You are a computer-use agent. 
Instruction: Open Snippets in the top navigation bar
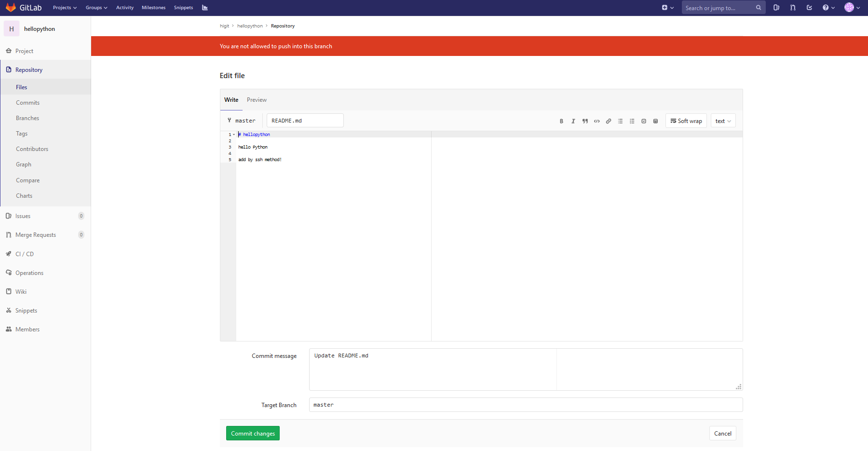point(183,8)
